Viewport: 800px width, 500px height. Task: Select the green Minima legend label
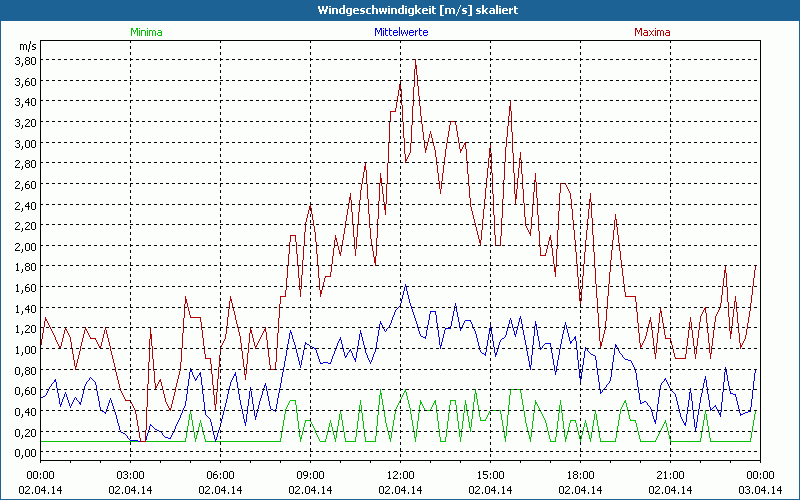click(x=145, y=32)
